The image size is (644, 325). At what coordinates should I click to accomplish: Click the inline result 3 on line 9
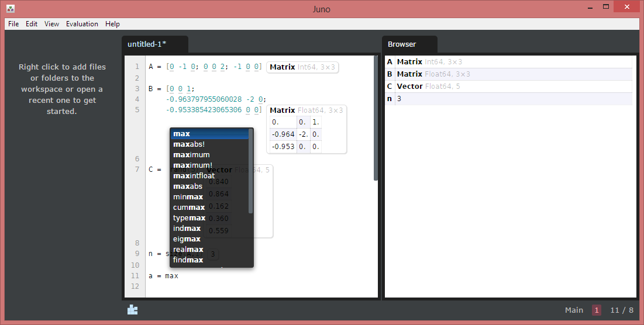pyautogui.click(x=212, y=254)
